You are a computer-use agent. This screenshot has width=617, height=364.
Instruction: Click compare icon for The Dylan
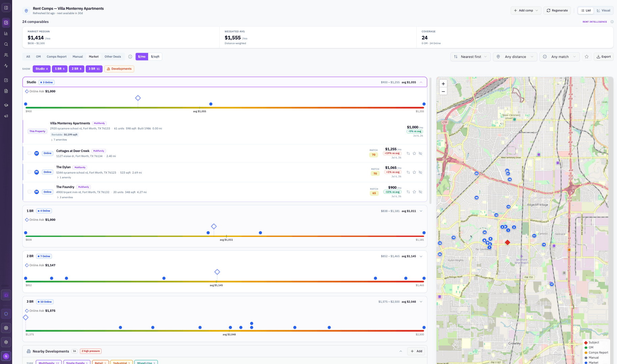point(408,172)
